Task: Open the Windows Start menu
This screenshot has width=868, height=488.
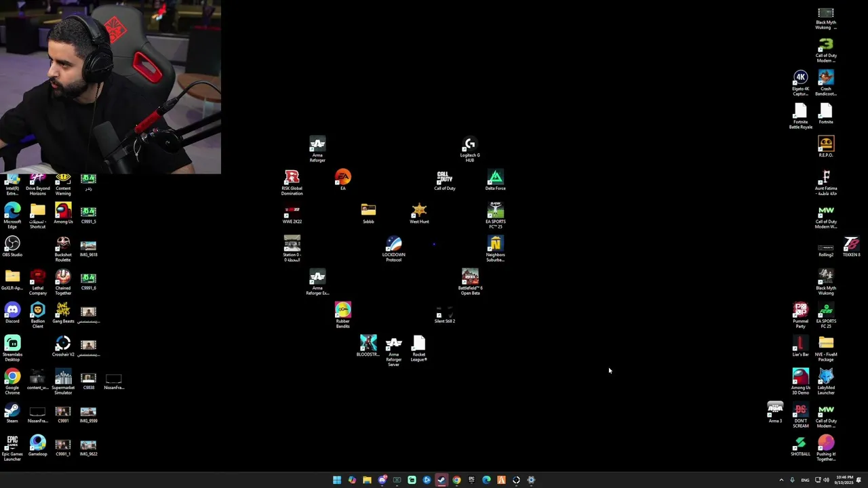Action: 337,480
